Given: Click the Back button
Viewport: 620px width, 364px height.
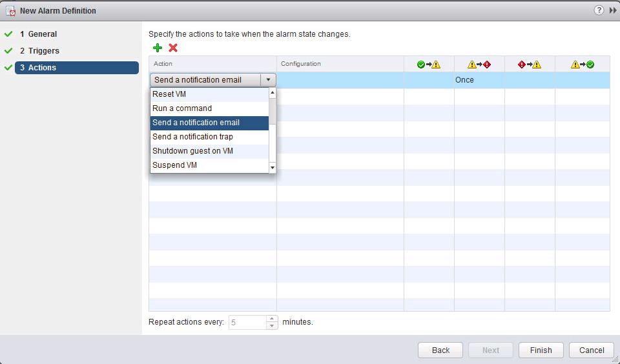Looking at the screenshot, I should pyautogui.click(x=440, y=350).
